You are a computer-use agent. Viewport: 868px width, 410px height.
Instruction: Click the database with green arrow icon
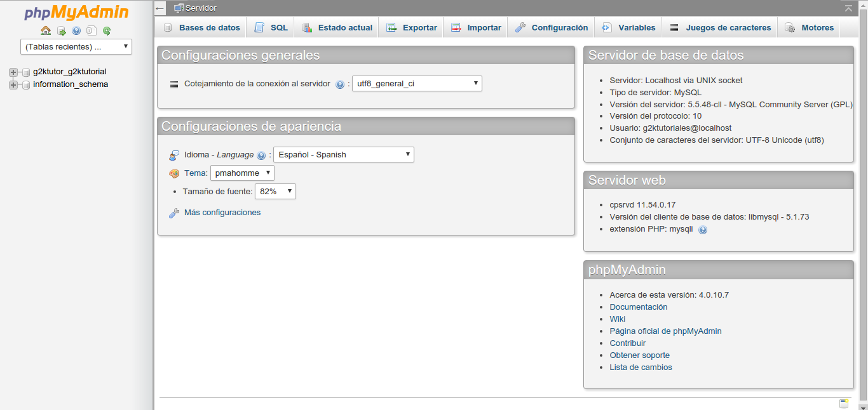point(62,30)
